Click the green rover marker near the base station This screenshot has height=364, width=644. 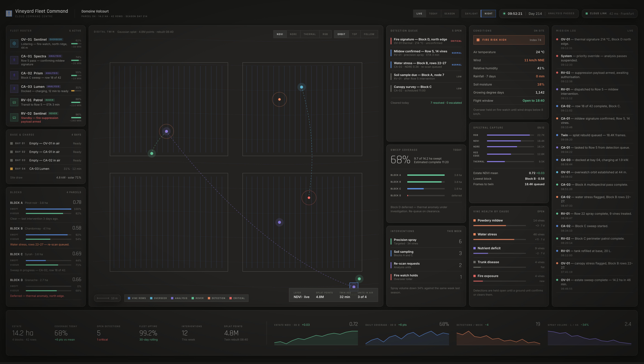(x=359, y=279)
